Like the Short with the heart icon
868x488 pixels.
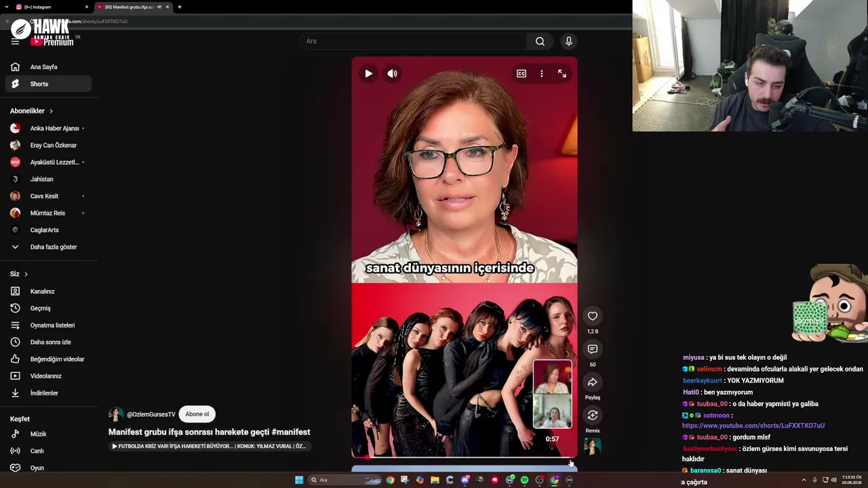click(593, 316)
